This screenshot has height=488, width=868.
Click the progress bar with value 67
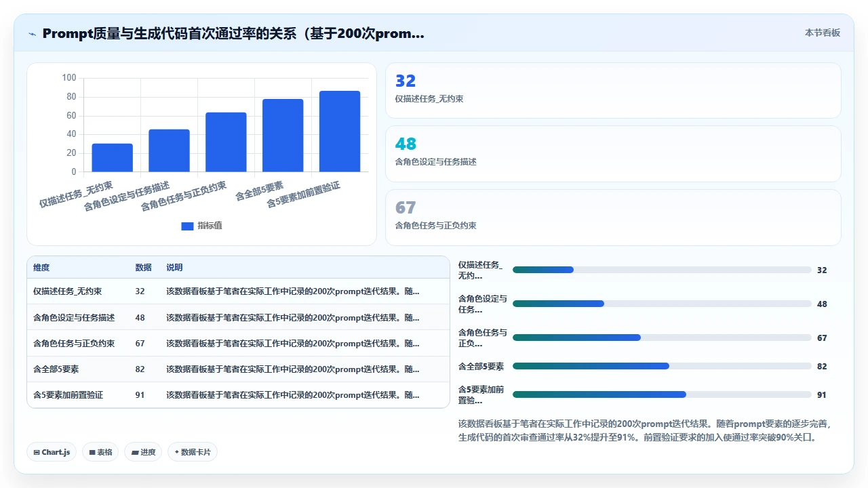[x=662, y=338]
